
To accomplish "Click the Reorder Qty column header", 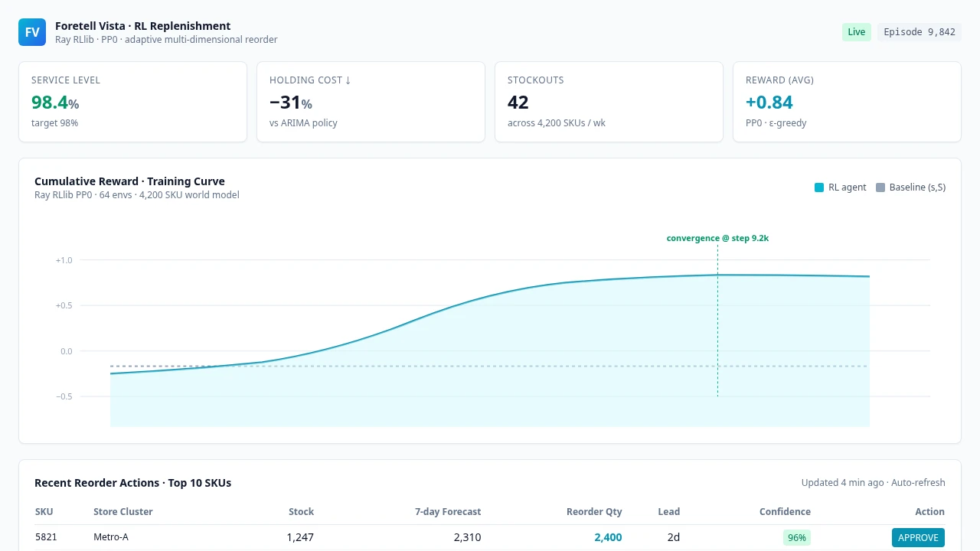I will [x=594, y=511].
